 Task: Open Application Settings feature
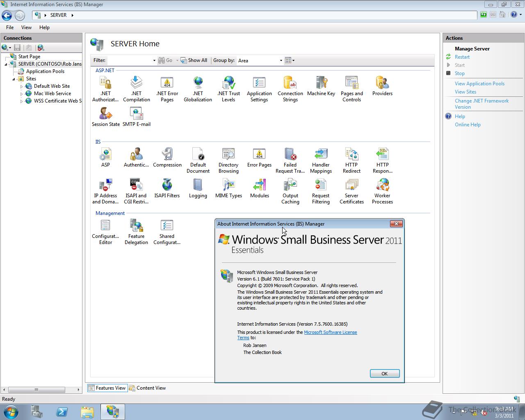click(x=259, y=89)
